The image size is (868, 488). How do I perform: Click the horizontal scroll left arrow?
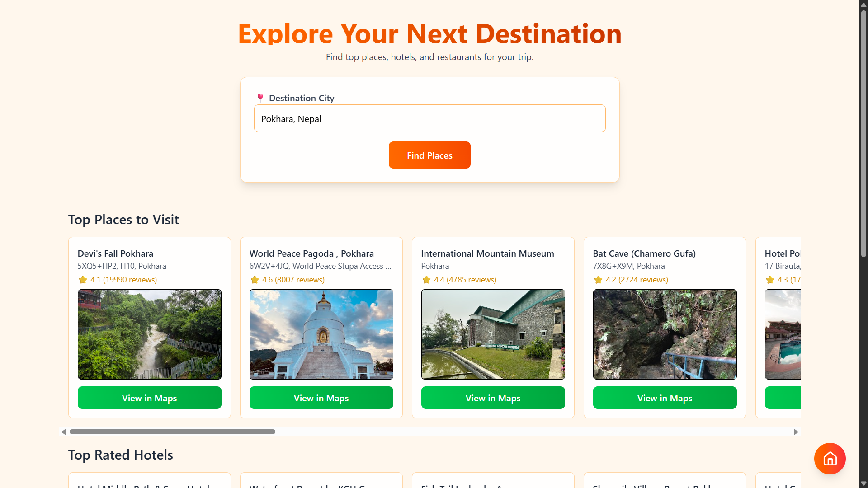(64, 432)
